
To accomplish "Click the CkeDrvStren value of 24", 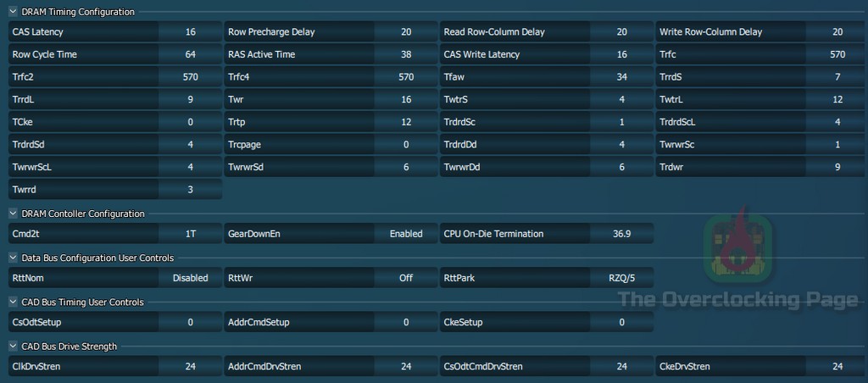I will pos(837,366).
